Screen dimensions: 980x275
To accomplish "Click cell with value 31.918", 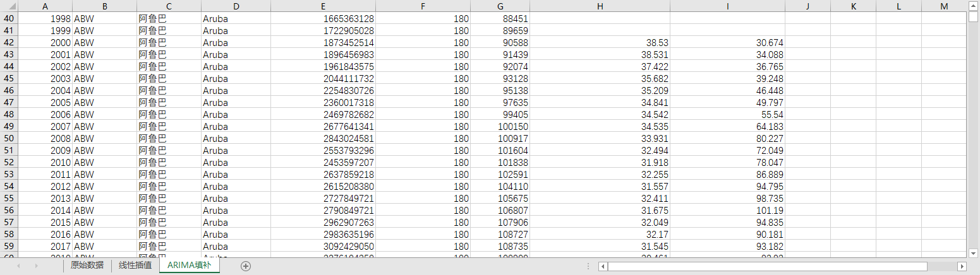I will point(600,162).
